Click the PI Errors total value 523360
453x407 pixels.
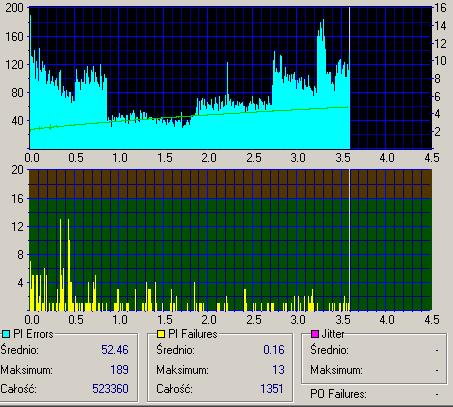point(110,389)
